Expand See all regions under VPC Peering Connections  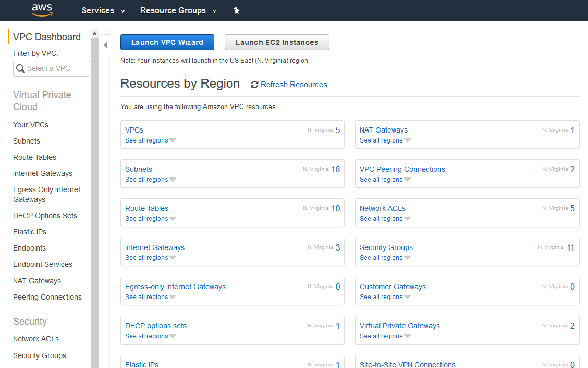(385, 180)
